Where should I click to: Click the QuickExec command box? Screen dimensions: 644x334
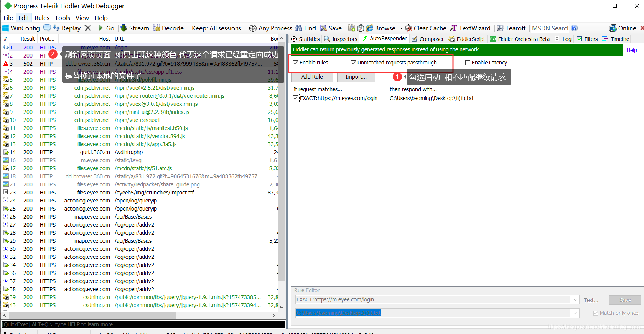click(143, 324)
